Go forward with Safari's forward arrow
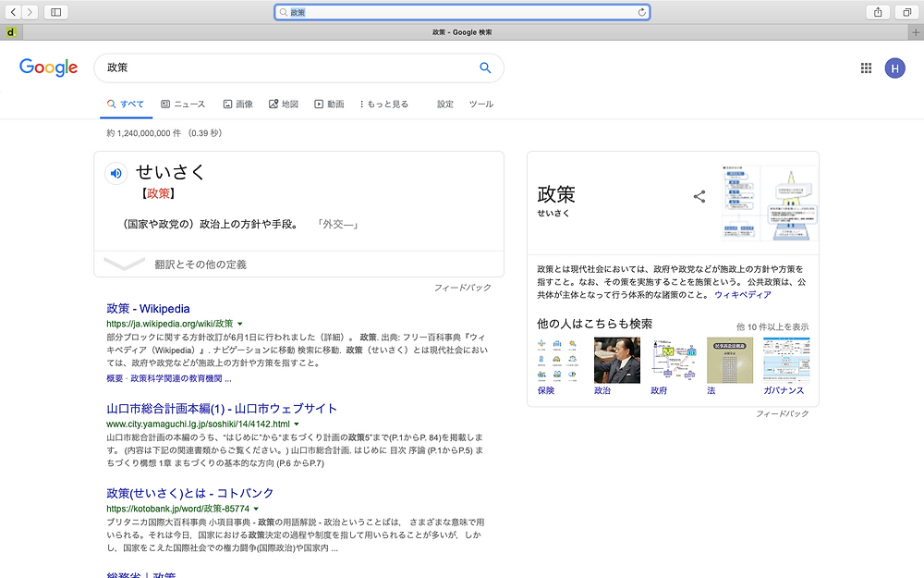Image resolution: width=924 pixels, height=578 pixels. (x=30, y=12)
